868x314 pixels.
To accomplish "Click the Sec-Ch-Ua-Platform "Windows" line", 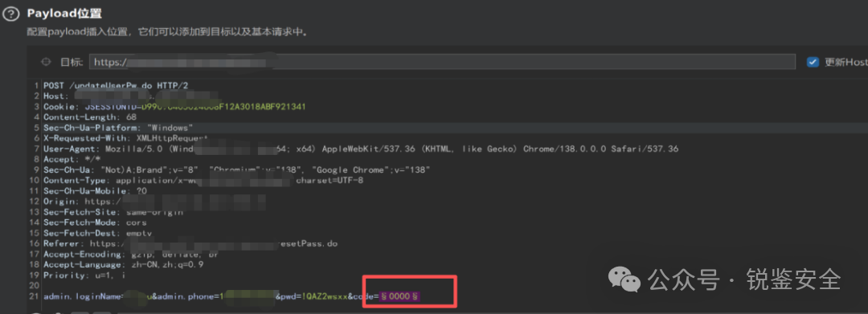I will click(x=118, y=128).
